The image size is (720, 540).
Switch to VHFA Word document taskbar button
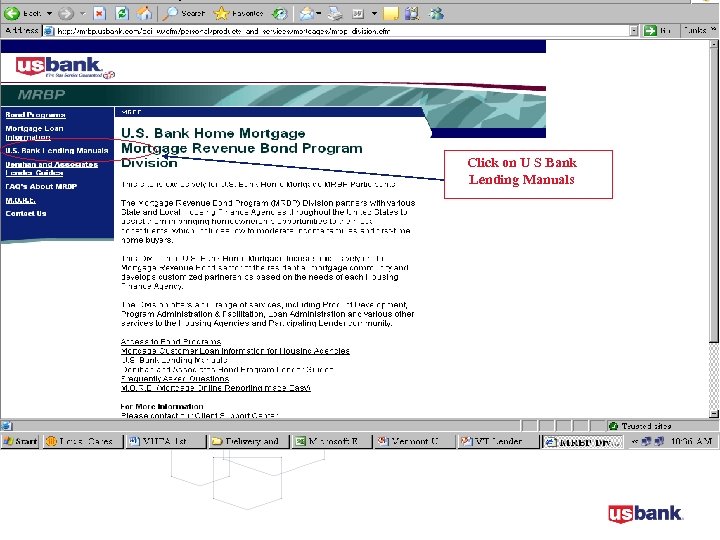pyautogui.click(x=166, y=441)
